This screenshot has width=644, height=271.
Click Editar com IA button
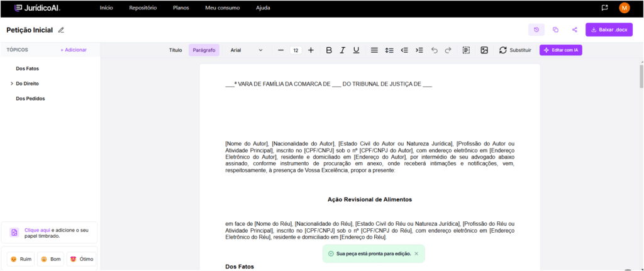(x=560, y=50)
